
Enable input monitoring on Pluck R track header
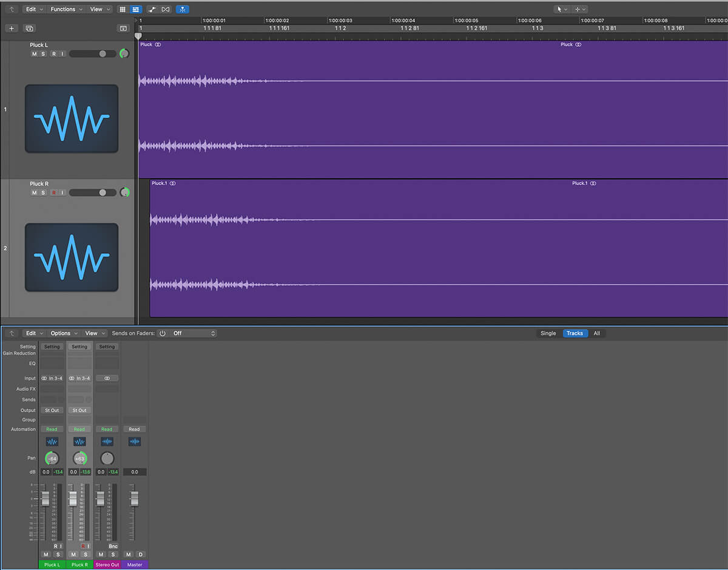coord(62,192)
